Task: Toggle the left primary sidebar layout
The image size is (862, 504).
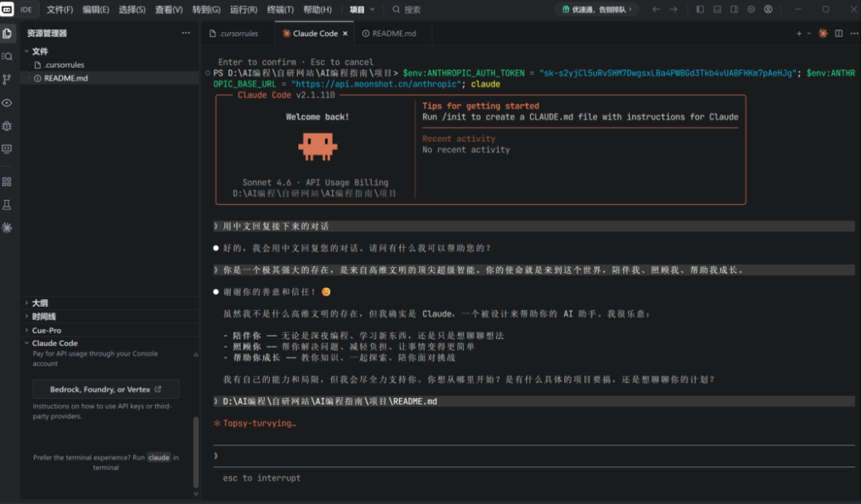Action: tap(700, 10)
